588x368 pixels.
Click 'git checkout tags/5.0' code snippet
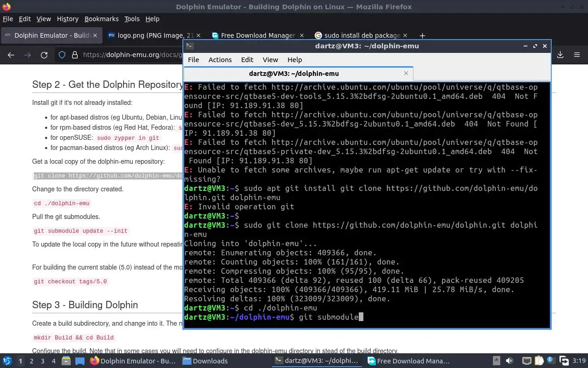[70, 282]
